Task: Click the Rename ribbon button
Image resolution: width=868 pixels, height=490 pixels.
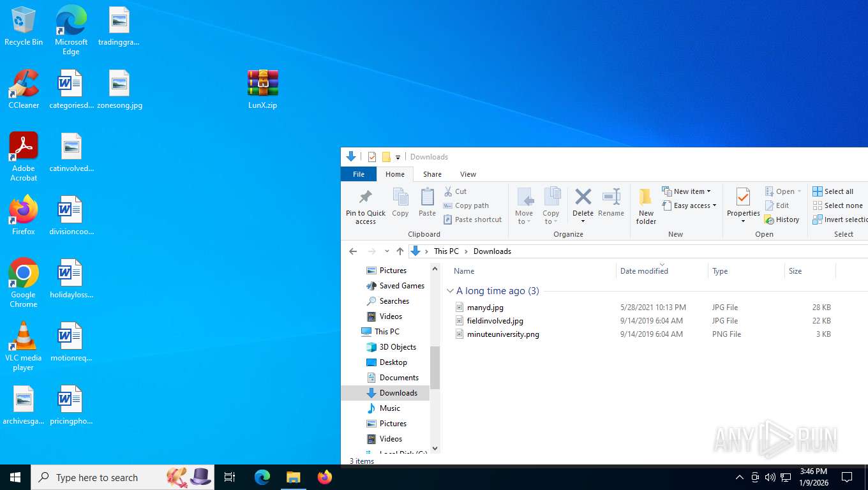Action: [611, 203]
